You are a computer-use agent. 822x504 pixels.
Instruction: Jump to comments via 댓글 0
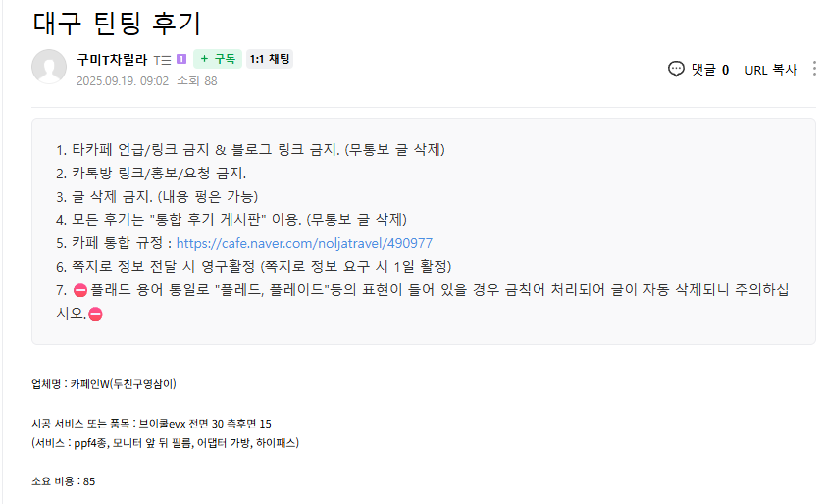709,69
